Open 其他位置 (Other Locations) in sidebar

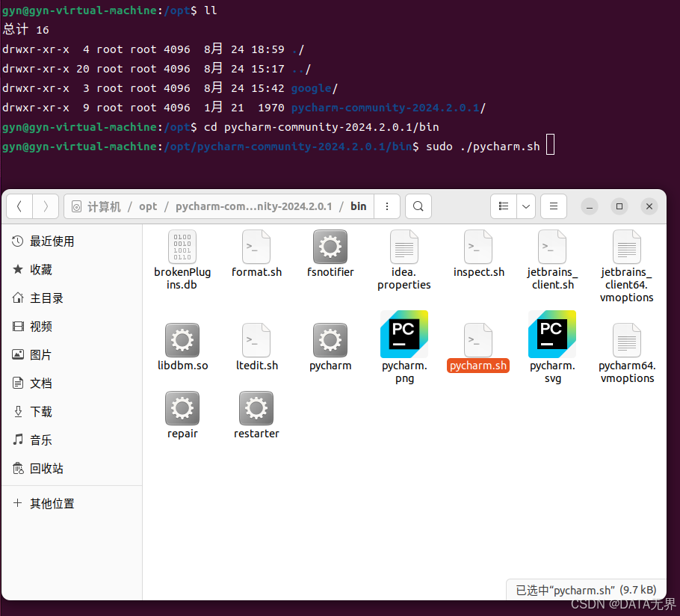72,503
